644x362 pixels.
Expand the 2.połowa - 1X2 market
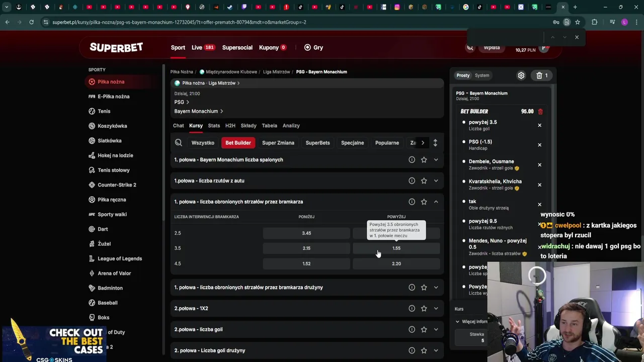pos(436,308)
